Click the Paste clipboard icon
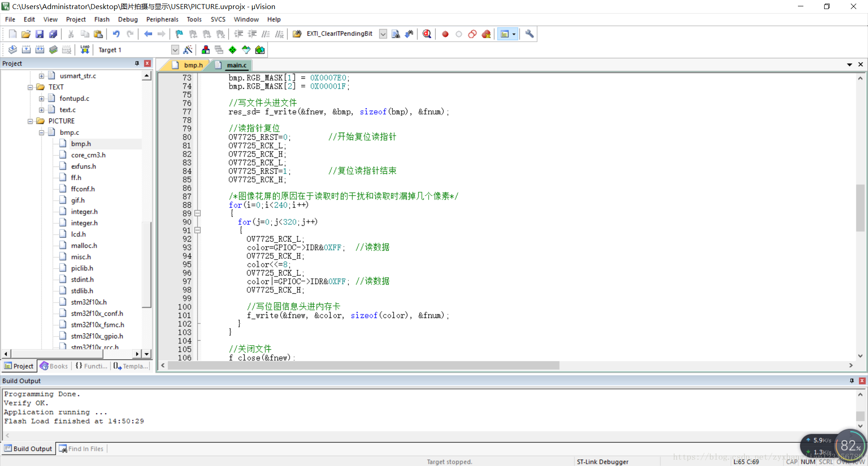This screenshot has width=868, height=466. pyautogui.click(x=98, y=34)
